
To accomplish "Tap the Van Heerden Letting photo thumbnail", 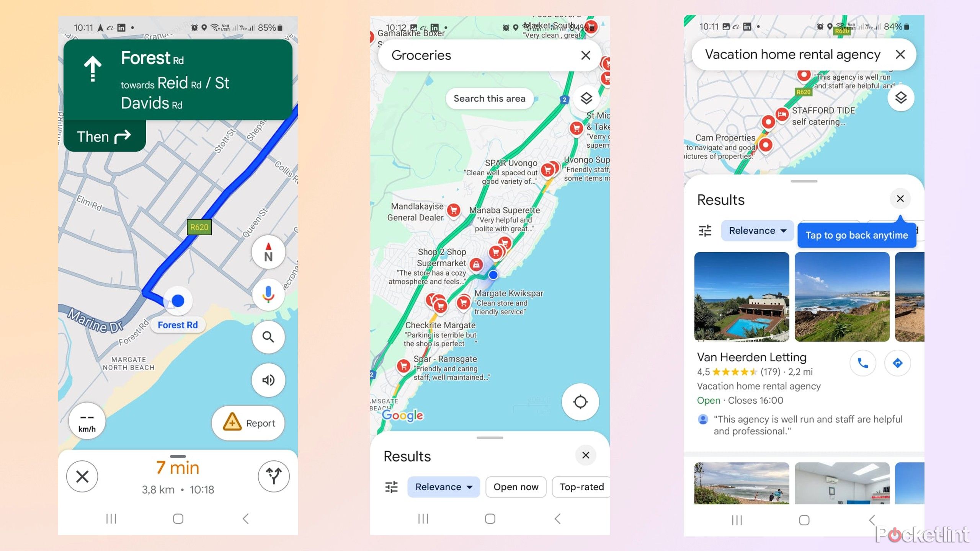I will (742, 297).
